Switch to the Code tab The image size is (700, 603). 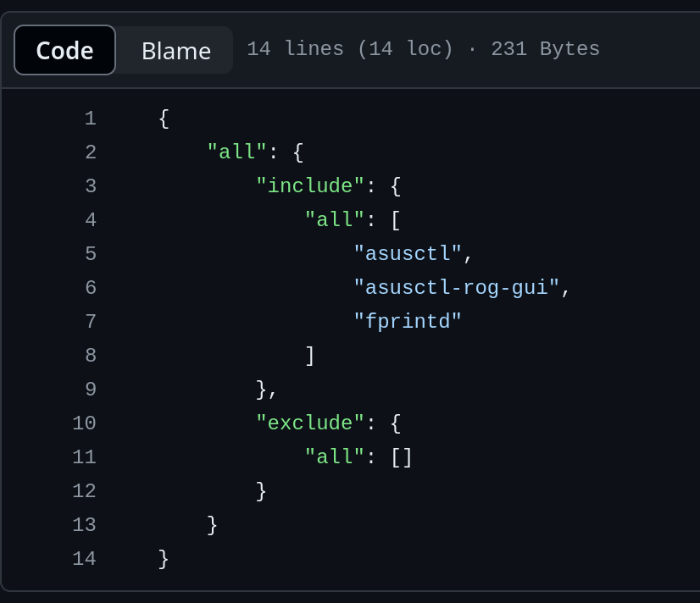[x=64, y=50]
